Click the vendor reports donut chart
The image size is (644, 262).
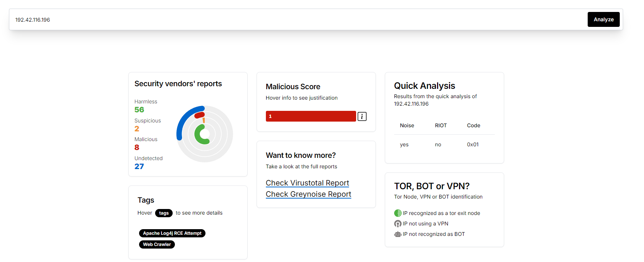(x=204, y=134)
